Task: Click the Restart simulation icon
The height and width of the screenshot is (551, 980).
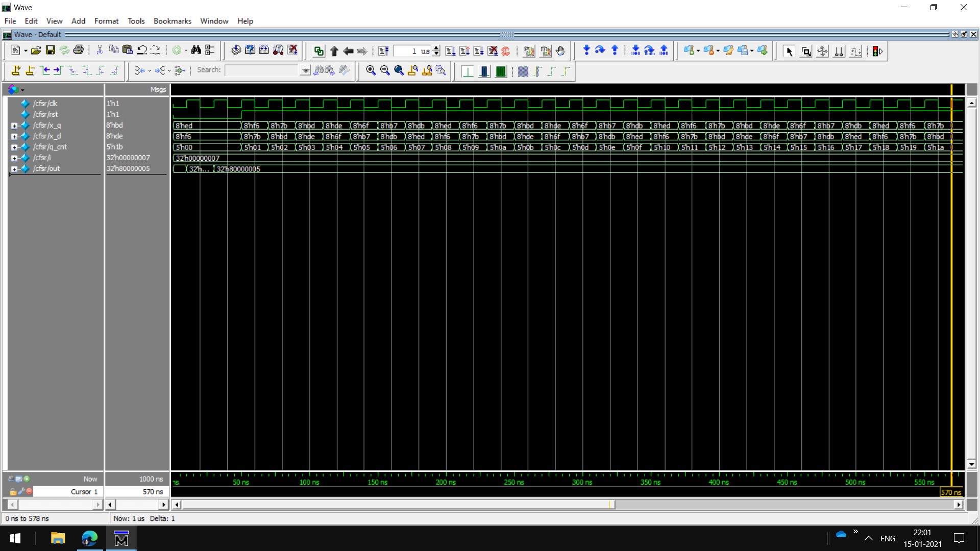Action: (383, 51)
